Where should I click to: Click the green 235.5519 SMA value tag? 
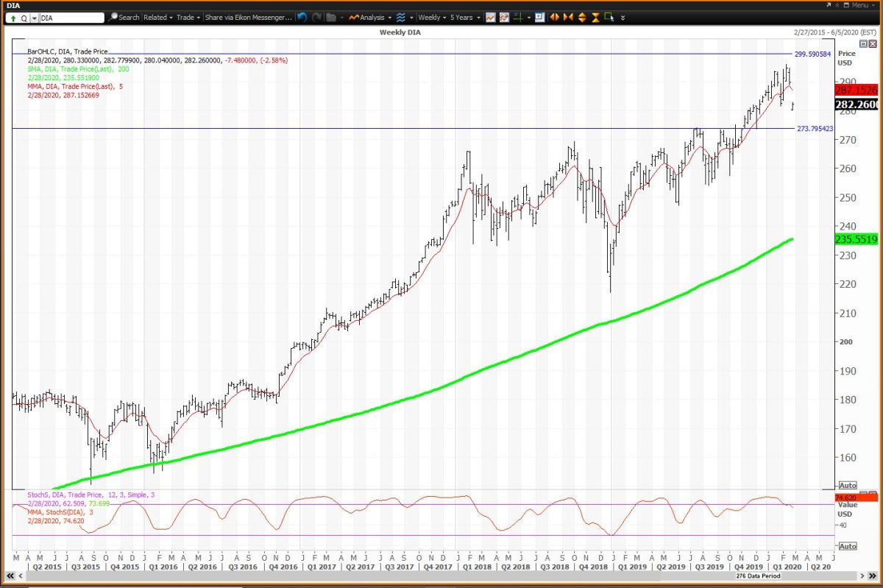857,239
